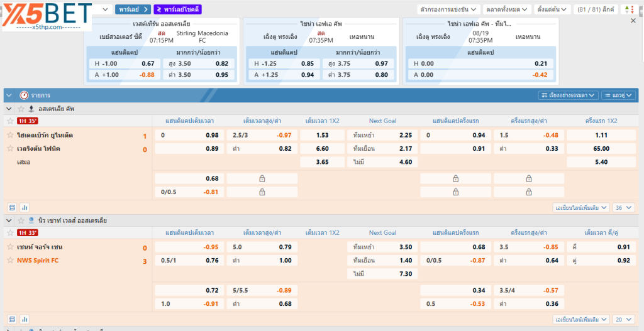Switch to the พาร์เลย์ tab
The image size is (644, 331).
133,9
